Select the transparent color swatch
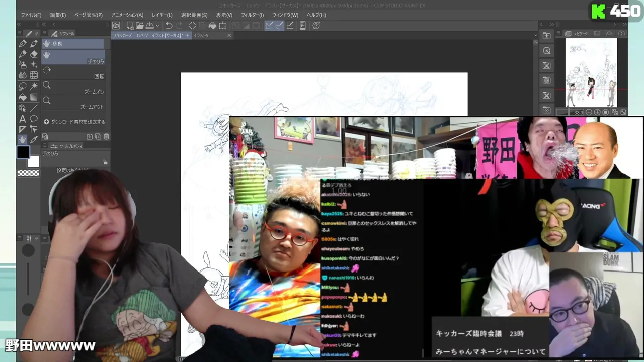Screen dimensions: 644x362 tap(28, 173)
